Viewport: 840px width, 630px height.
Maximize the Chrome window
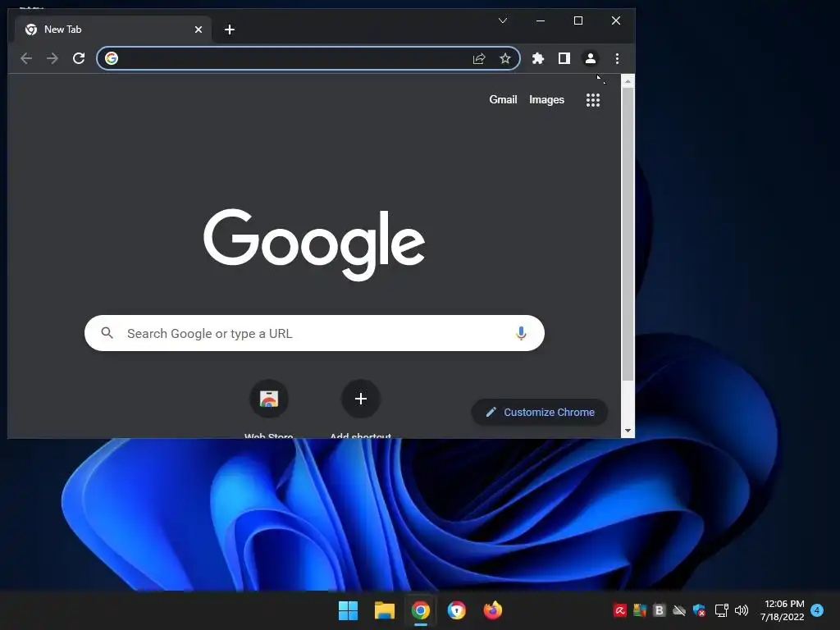click(x=578, y=21)
